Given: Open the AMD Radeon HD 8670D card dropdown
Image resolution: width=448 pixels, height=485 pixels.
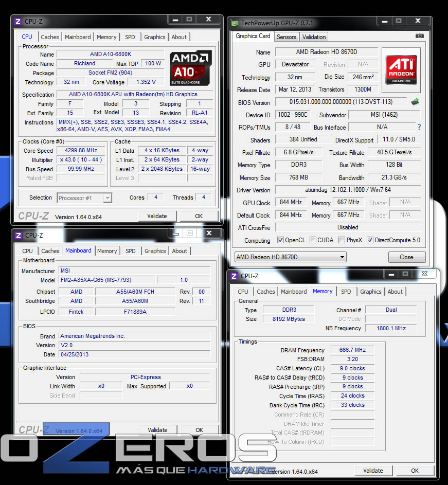Looking at the screenshot, I should 290,257.
